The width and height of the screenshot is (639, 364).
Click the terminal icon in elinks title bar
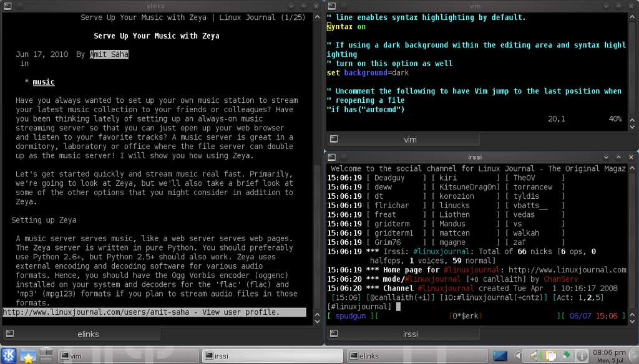(x=6, y=6)
